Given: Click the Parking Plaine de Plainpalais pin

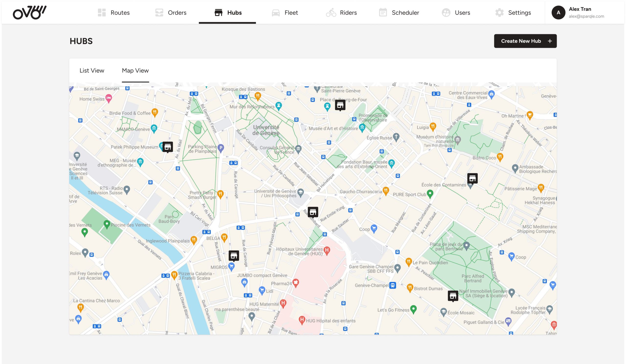Looking at the screenshot, I should 221,148.
